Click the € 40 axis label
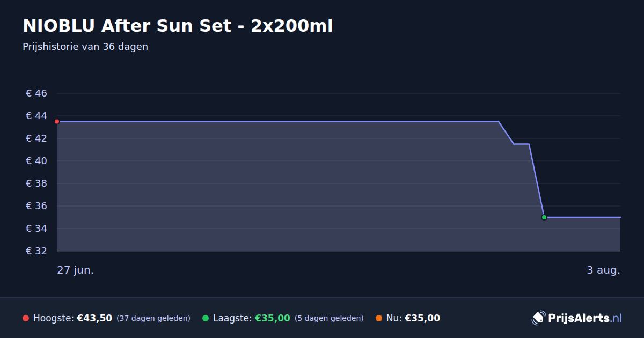Image resolution: width=644 pixels, height=338 pixels. [36, 161]
